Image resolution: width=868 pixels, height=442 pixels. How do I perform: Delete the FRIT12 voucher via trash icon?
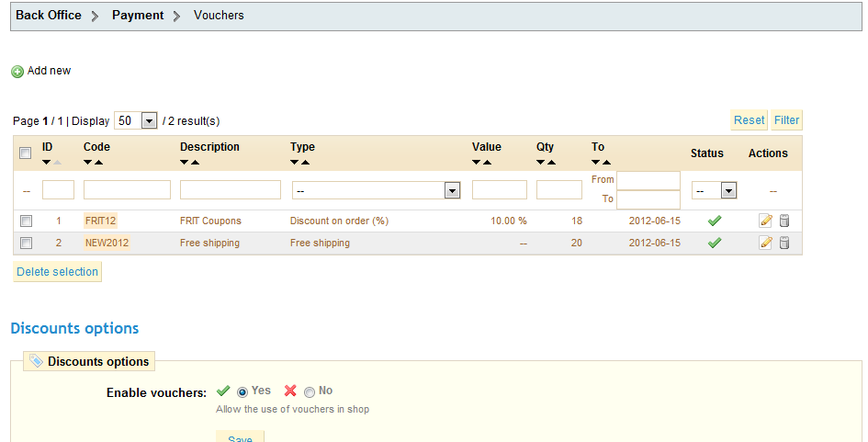(x=784, y=221)
